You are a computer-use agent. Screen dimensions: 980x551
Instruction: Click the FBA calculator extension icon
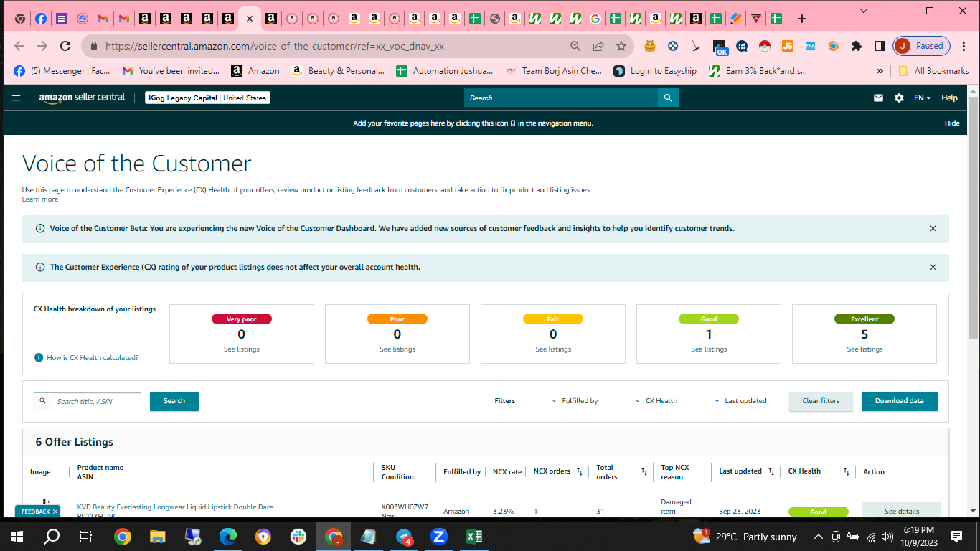pos(810,46)
